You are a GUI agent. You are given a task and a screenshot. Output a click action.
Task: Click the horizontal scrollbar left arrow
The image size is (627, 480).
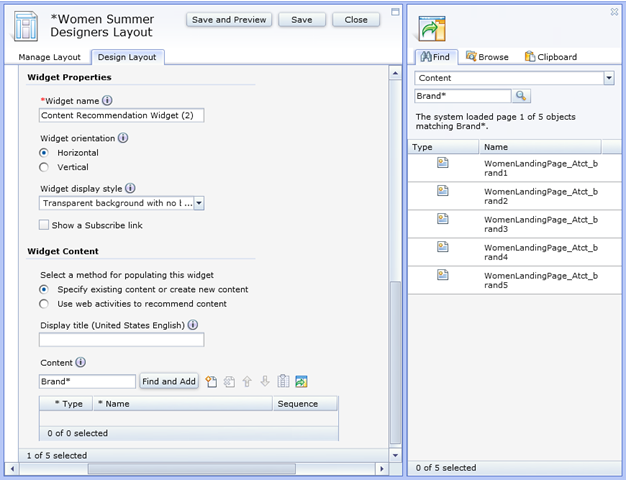[x=12, y=468]
